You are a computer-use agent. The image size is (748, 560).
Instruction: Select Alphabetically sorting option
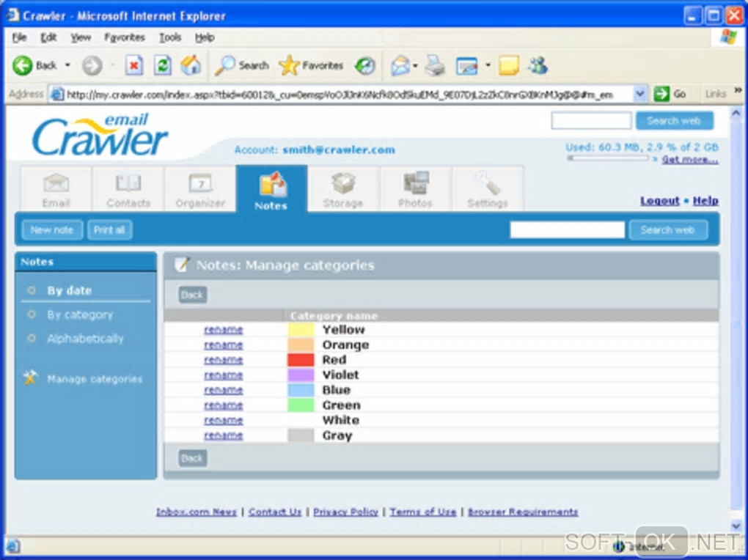(x=85, y=339)
